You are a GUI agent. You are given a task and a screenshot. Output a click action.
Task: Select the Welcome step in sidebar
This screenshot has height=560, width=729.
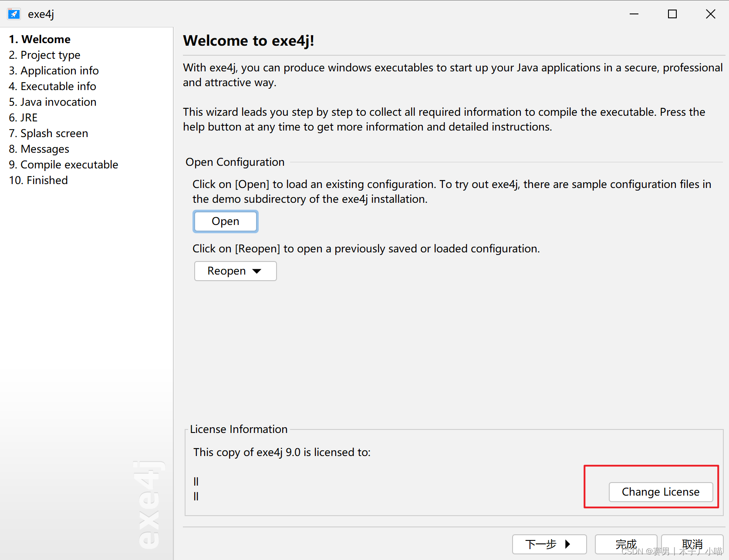point(40,39)
